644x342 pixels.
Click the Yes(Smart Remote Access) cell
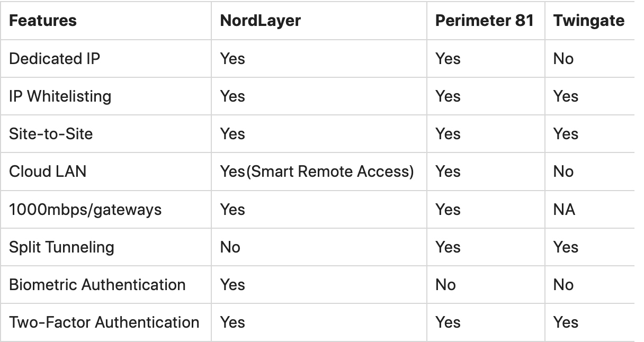coord(317,172)
